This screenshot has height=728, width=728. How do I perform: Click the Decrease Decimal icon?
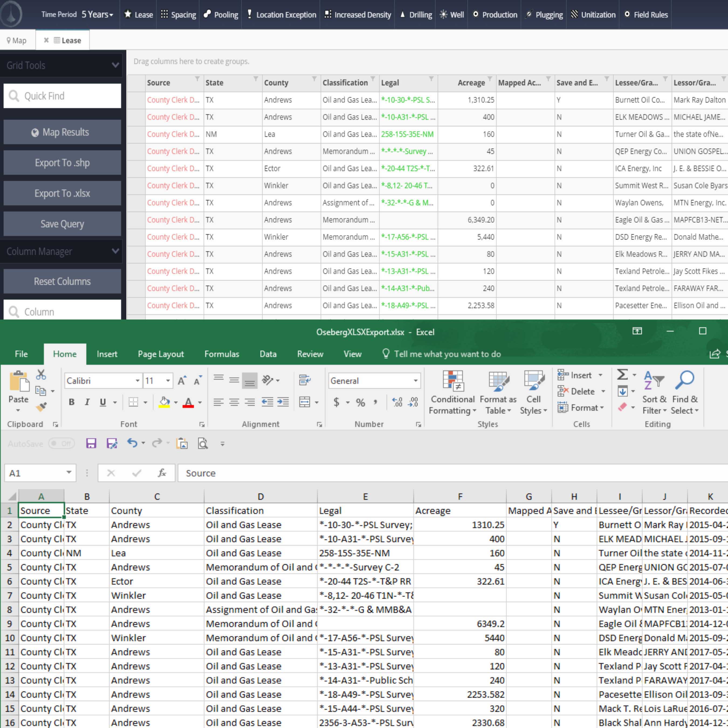[413, 402]
